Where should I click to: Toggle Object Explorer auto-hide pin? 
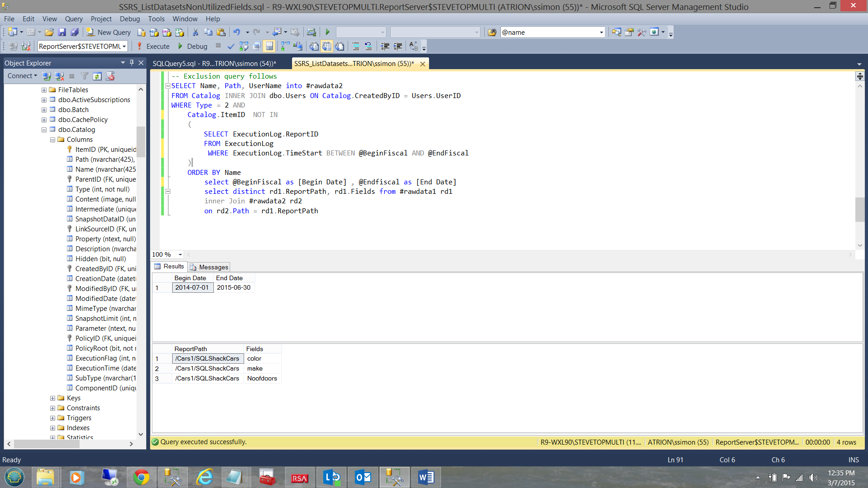pyautogui.click(x=132, y=63)
